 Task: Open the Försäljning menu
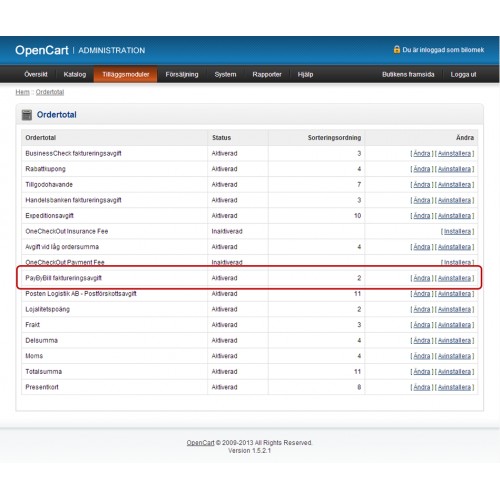tap(182, 74)
